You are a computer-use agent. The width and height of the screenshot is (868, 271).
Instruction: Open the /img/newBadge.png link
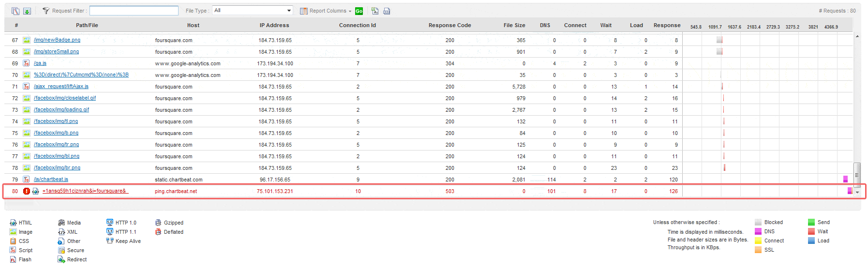click(x=57, y=40)
